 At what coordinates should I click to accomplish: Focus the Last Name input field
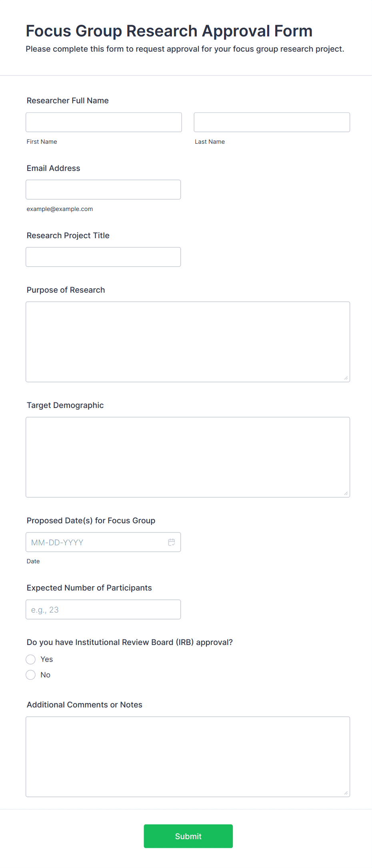272,122
